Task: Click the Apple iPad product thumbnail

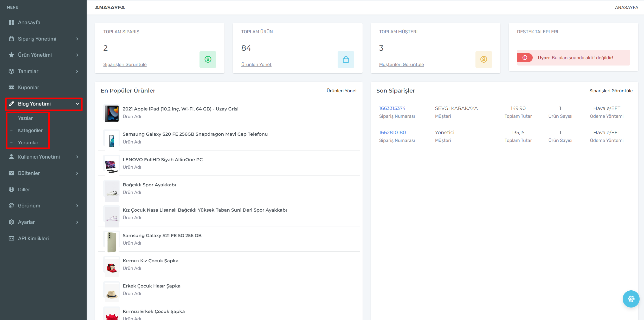Action: pyautogui.click(x=112, y=113)
